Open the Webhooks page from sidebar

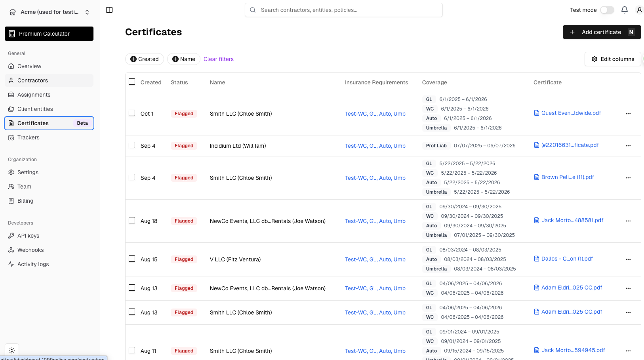point(30,250)
